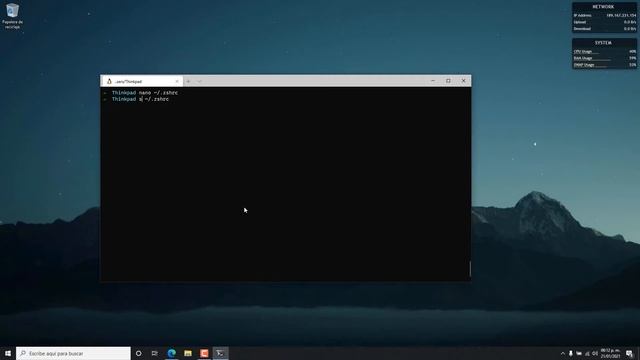Close the terminal window
The image size is (640, 360).
click(x=463, y=81)
